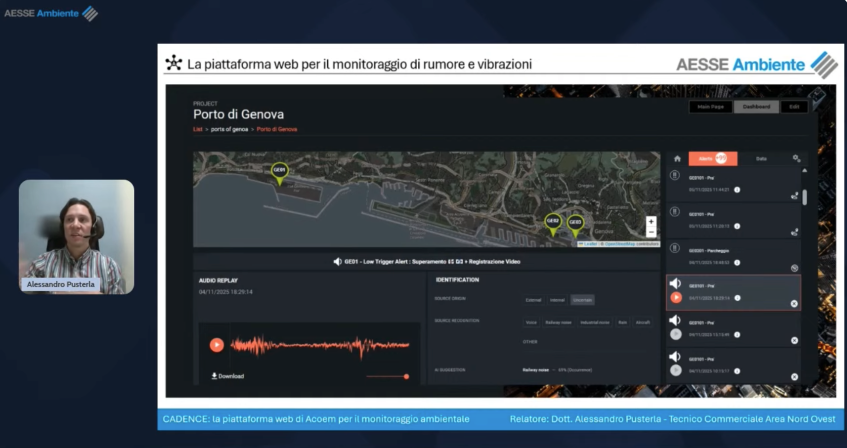Screen dimensions: 847x448
Task: Play the audio replay waveform
Action: 217,345
